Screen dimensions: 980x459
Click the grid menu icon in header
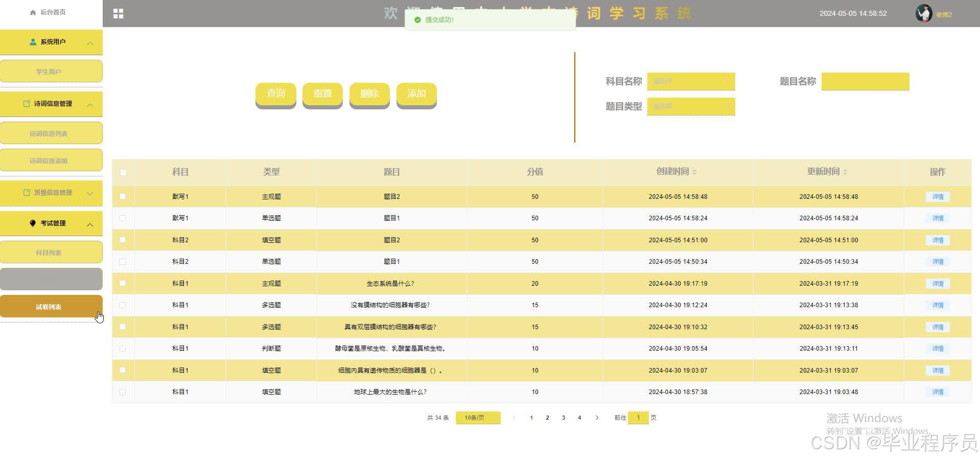point(118,14)
